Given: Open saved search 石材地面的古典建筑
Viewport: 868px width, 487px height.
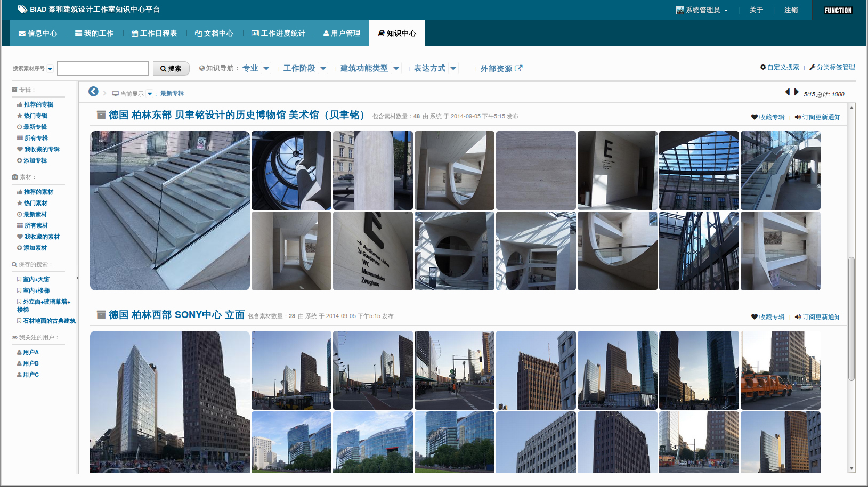Looking at the screenshot, I should [46, 321].
